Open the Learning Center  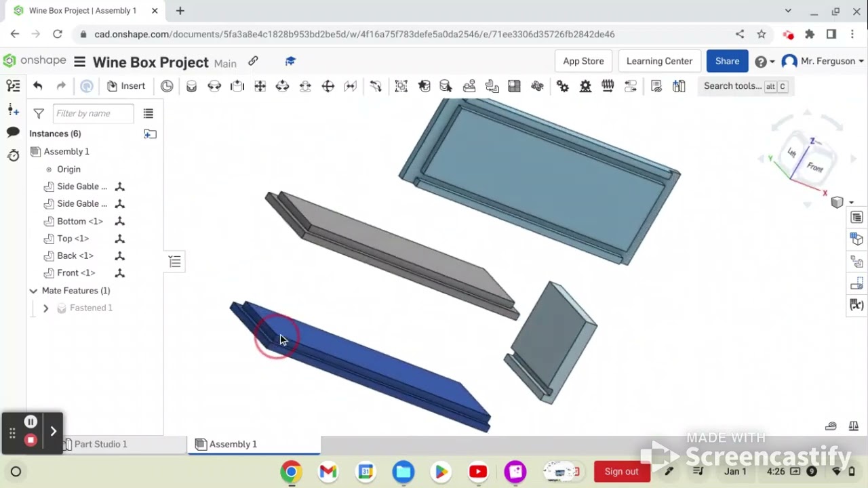tap(659, 61)
